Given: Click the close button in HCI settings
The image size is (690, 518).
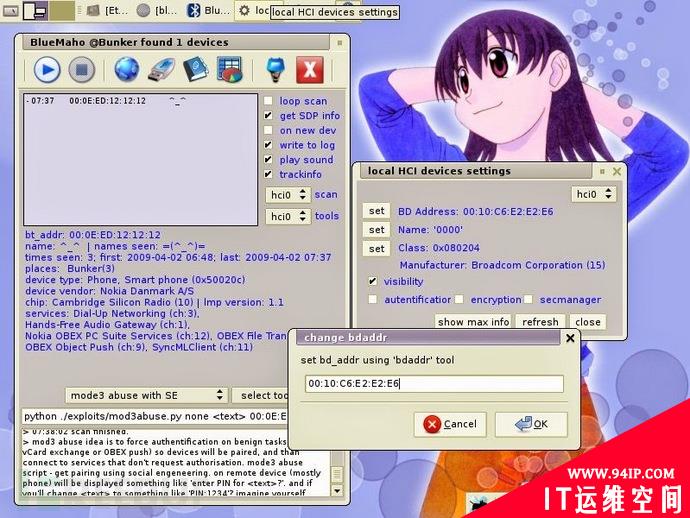Looking at the screenshot, I should [587, 322].
